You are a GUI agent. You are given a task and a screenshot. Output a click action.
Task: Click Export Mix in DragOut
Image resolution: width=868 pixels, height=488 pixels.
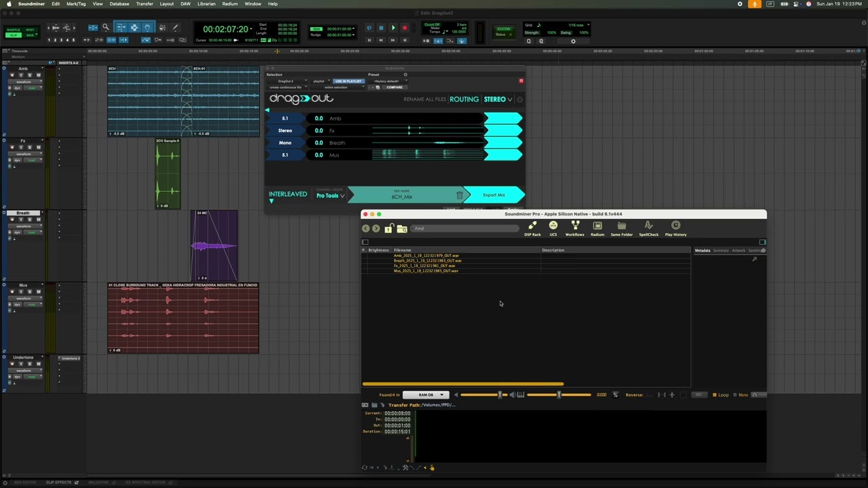(494, 195)
